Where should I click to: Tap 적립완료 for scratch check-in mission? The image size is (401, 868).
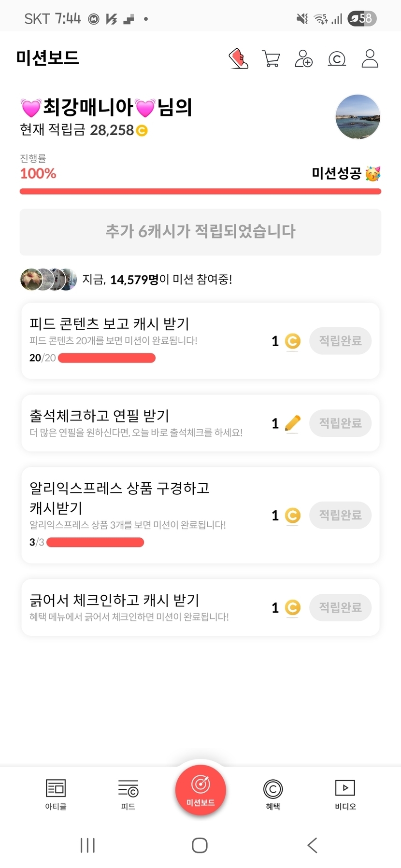coord(340,607)
